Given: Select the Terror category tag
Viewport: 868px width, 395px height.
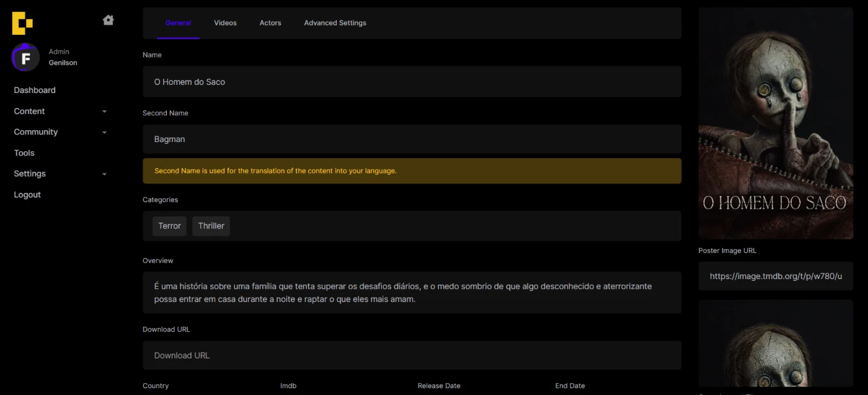Looking at the screenshot, I should click(x=169, y=226).
